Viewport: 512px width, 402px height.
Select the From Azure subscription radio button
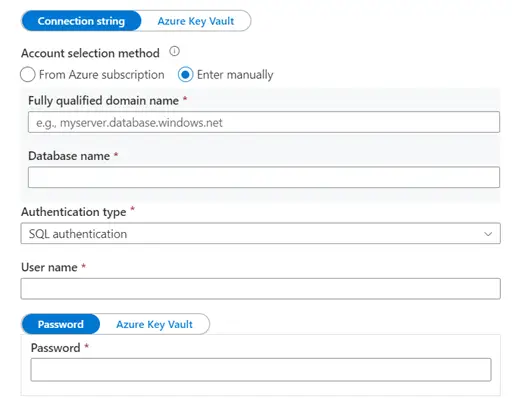click(x=28, y=74)
